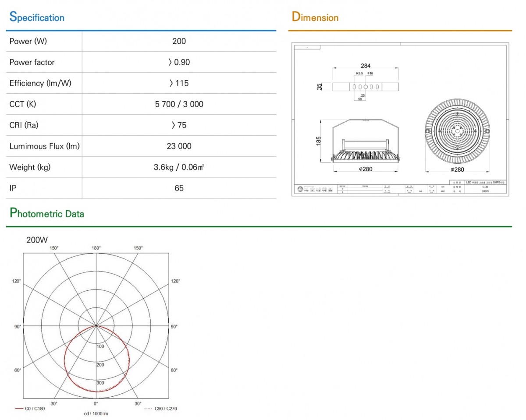This screenshot has height=420, width=526.
Task: Click the center circular hole on the bracket
Action: [x=366, y=87]
